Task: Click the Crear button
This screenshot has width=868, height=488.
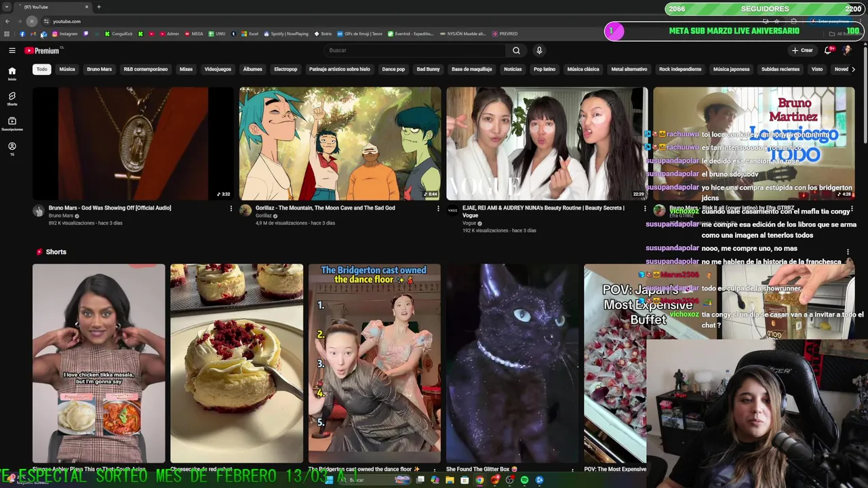Action: [802, 50]
